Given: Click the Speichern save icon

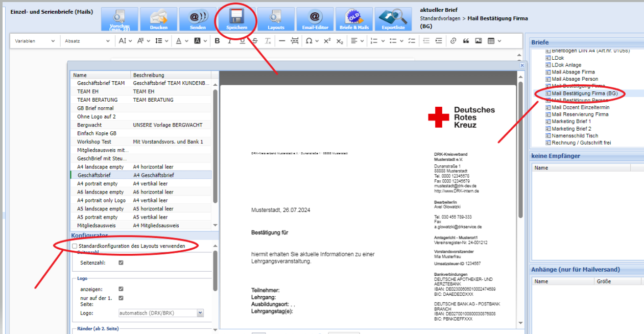Looking at the screenshot, I should pyautogui.click(x=237, y=19).
